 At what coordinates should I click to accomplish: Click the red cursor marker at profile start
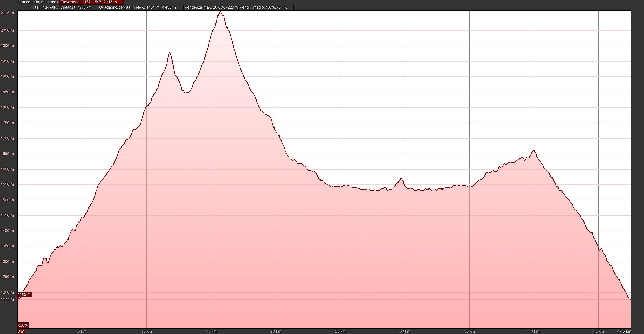pos(19,298)
